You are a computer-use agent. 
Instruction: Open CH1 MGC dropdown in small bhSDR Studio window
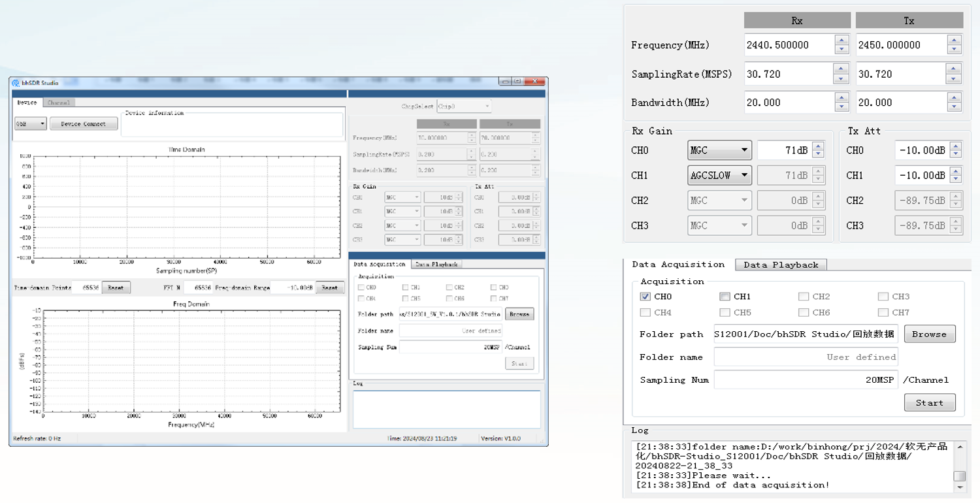pos(402,212)
